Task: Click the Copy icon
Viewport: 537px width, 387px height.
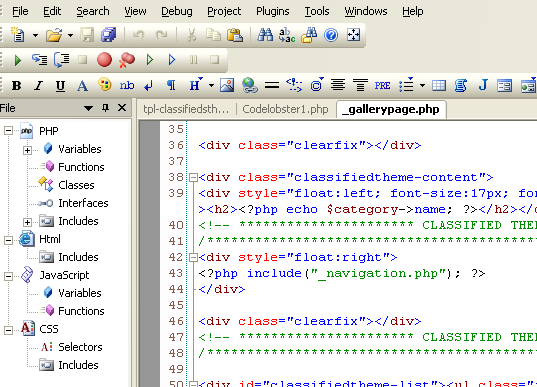Action: tap(213, 35)
